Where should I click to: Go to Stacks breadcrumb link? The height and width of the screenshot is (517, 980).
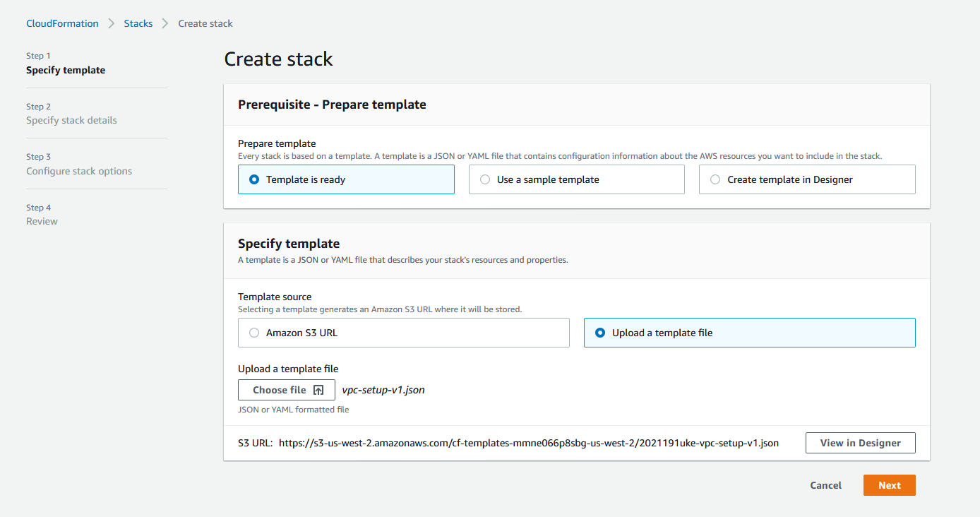138,23
